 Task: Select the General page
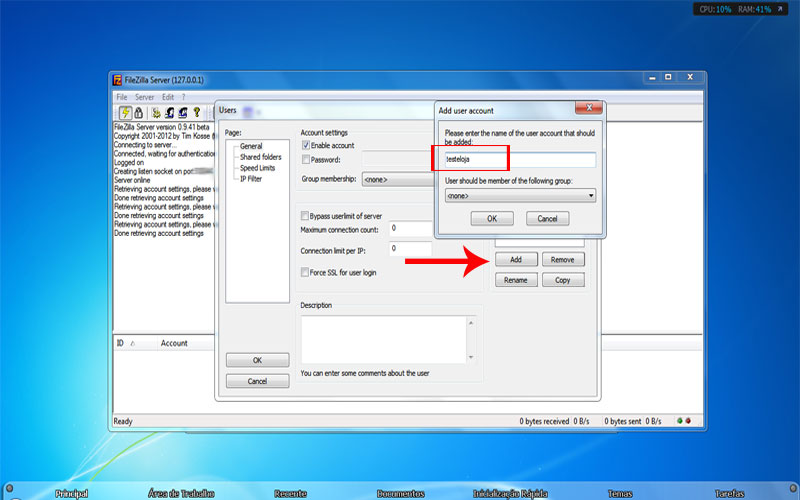(x=251, y=146)
